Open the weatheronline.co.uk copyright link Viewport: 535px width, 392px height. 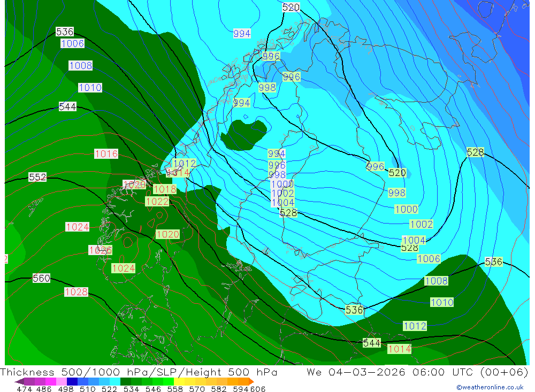coord(490,387)
